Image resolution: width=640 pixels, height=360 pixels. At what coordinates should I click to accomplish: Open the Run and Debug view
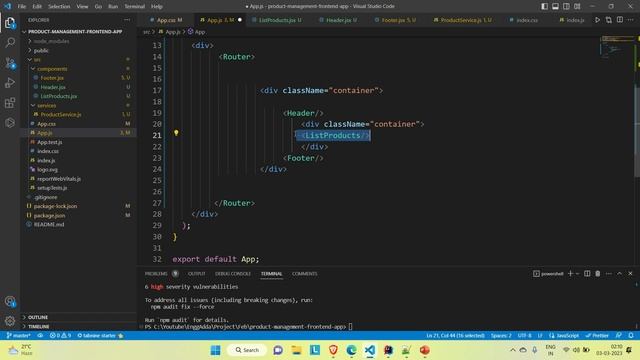[10, 82]
